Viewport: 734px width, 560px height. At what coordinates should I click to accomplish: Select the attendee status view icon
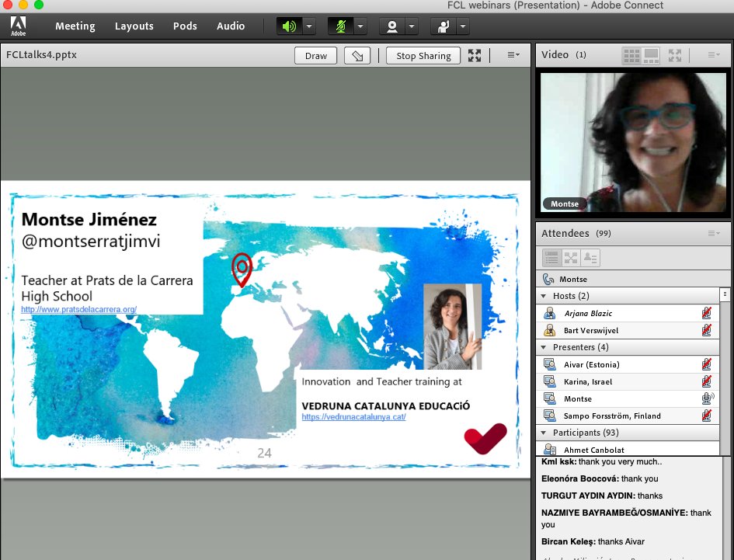click(x=590, y=258)
